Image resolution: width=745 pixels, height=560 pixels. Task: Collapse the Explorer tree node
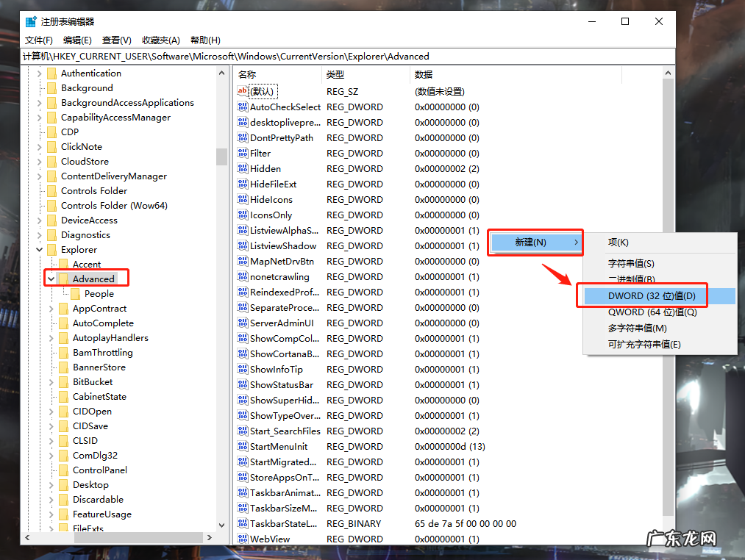[x=40, y=249]
